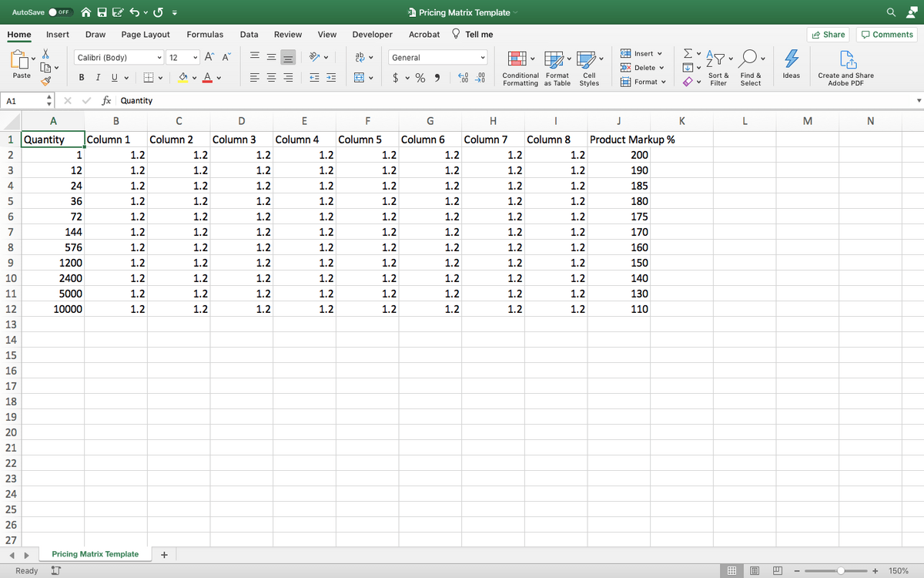The width and height of the screenshot is (924, 578).
Task: Open the Comments button
Action: (887, 35)
